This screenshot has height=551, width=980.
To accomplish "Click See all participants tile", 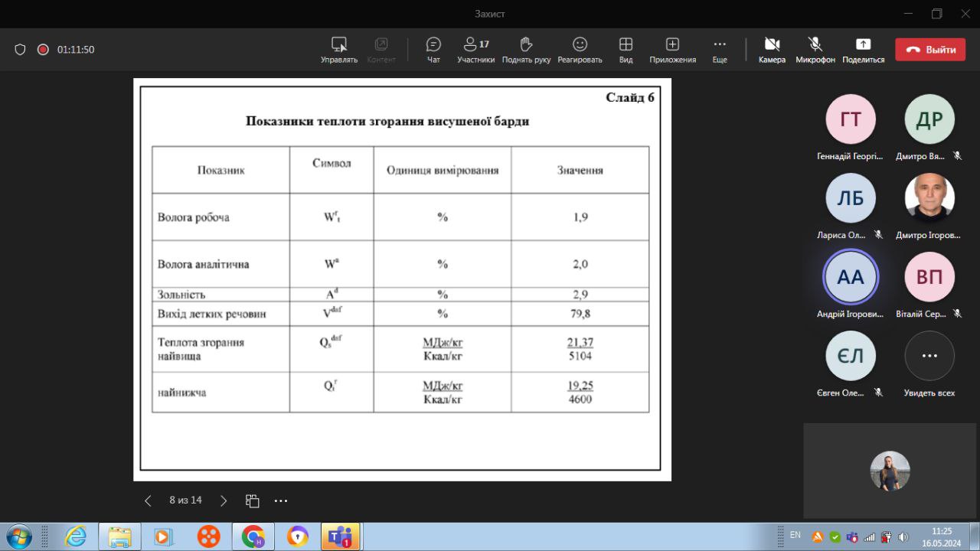I will 929,364.
